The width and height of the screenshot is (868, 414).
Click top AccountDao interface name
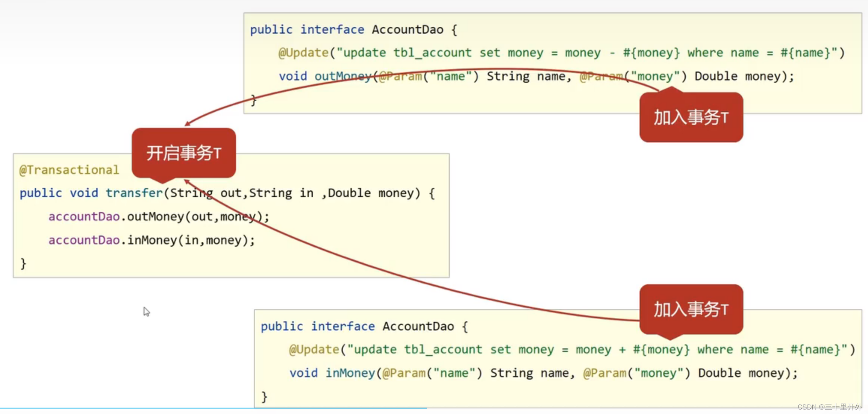coord(407,30)
